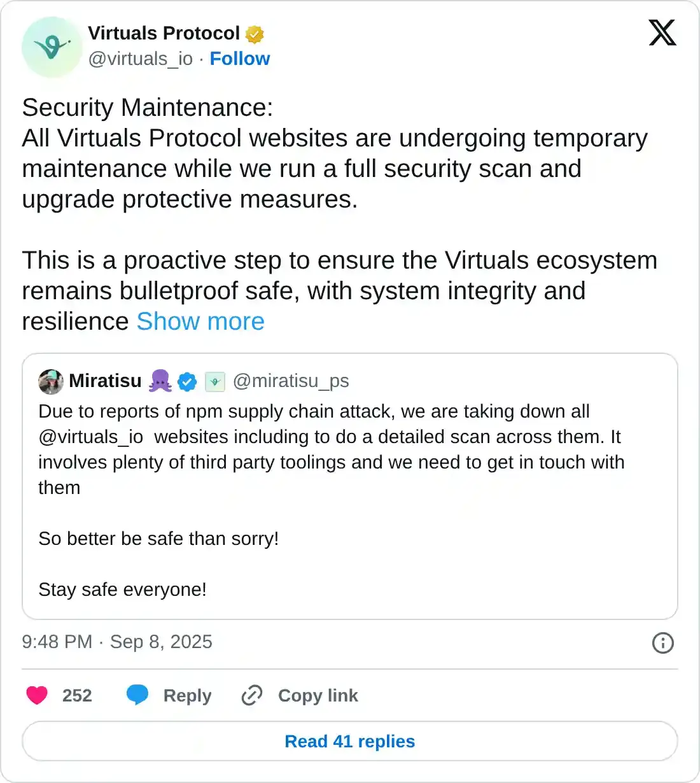This screenshot has height=783, width=700.
Task: Open the info icon beside the timestamp
Action: [x=662, y=643]
